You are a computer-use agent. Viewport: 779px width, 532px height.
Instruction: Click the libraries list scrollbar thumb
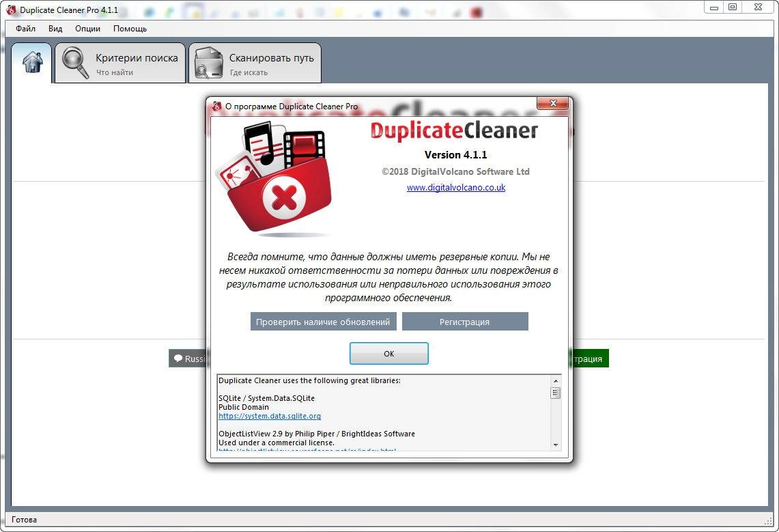556,393
